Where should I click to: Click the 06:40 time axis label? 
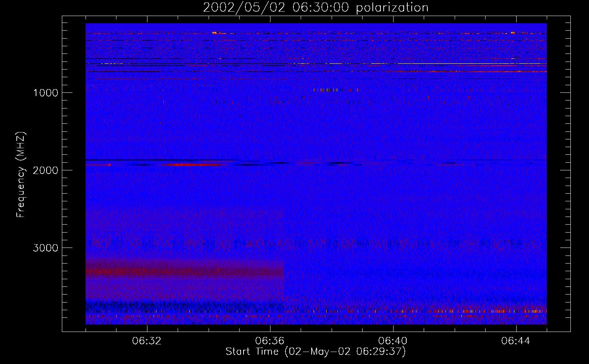click(393, 341)
